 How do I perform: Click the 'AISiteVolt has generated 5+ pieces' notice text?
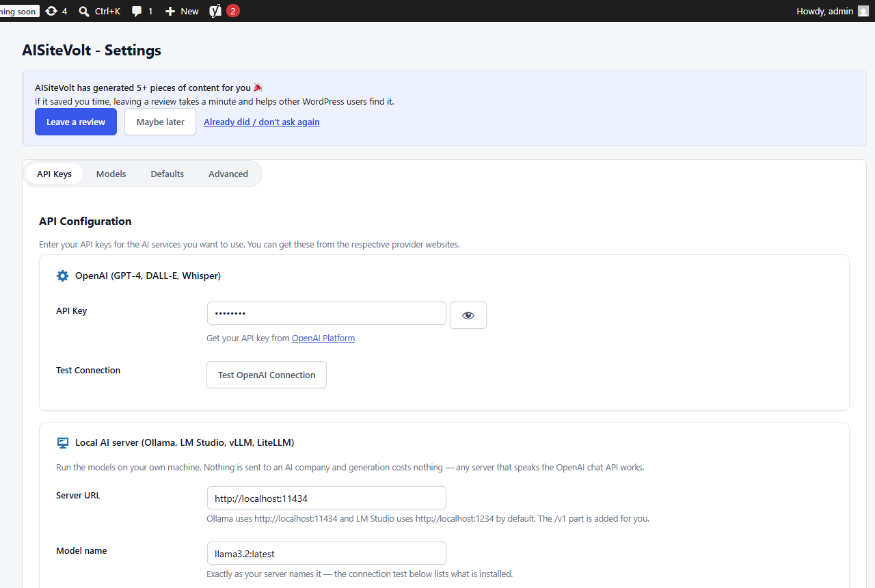(x=148, y=88)
